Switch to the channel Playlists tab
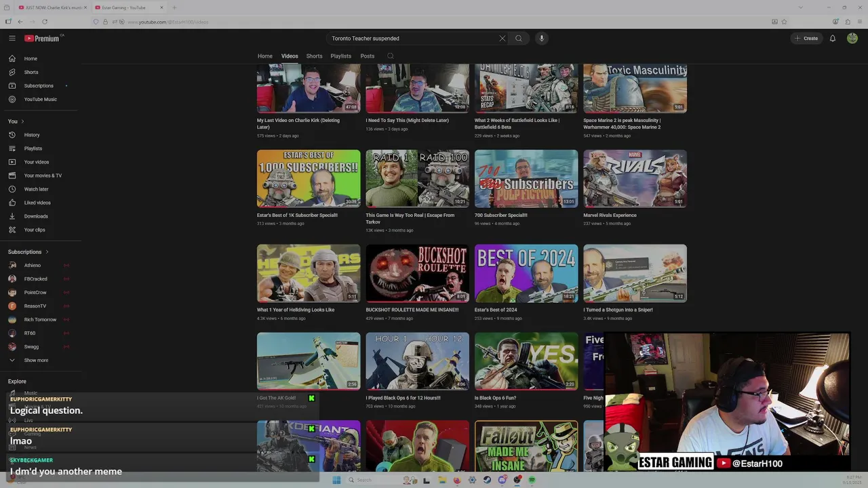 point(341,56)
